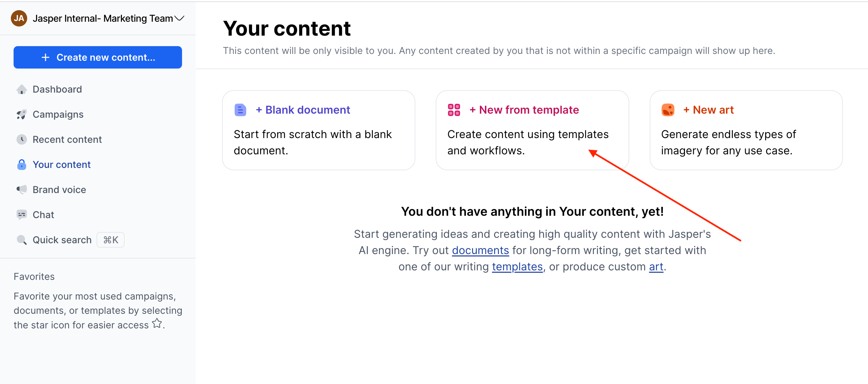
Task: Expand the Jasper Internal workspace chevron
Action: 179,18
